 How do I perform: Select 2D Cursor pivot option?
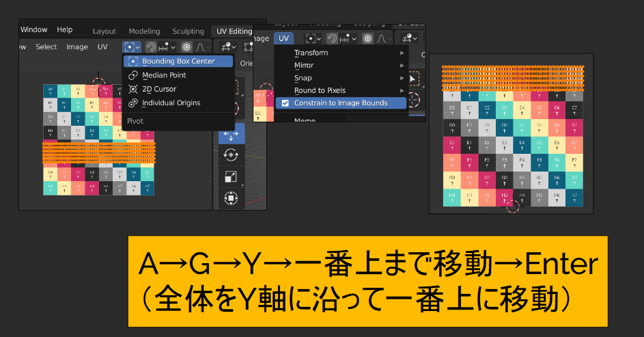tap(178, 89)
